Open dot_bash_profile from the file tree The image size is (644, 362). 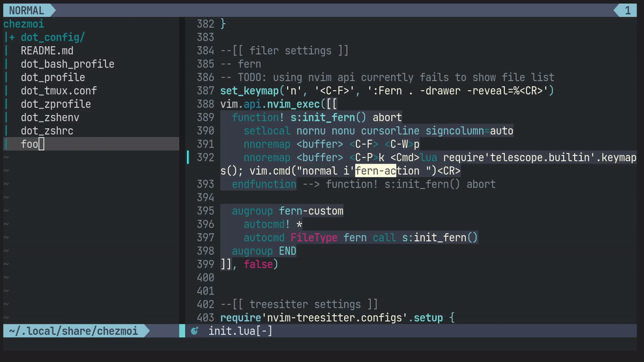coord(67,64)
